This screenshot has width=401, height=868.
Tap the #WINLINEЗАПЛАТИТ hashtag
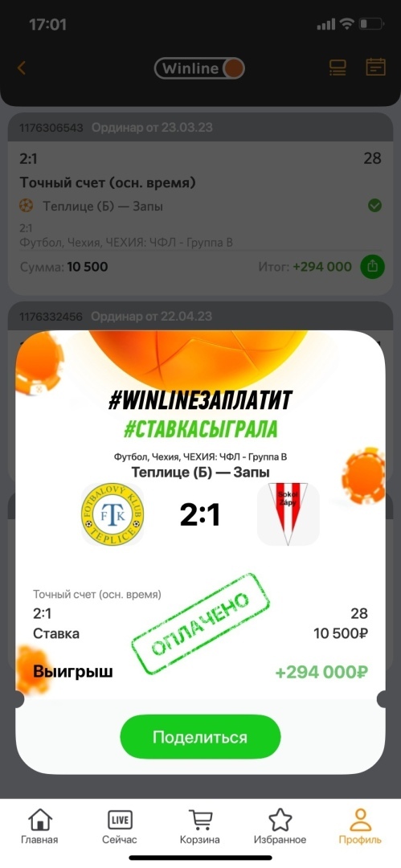click(x=200, y=399)
